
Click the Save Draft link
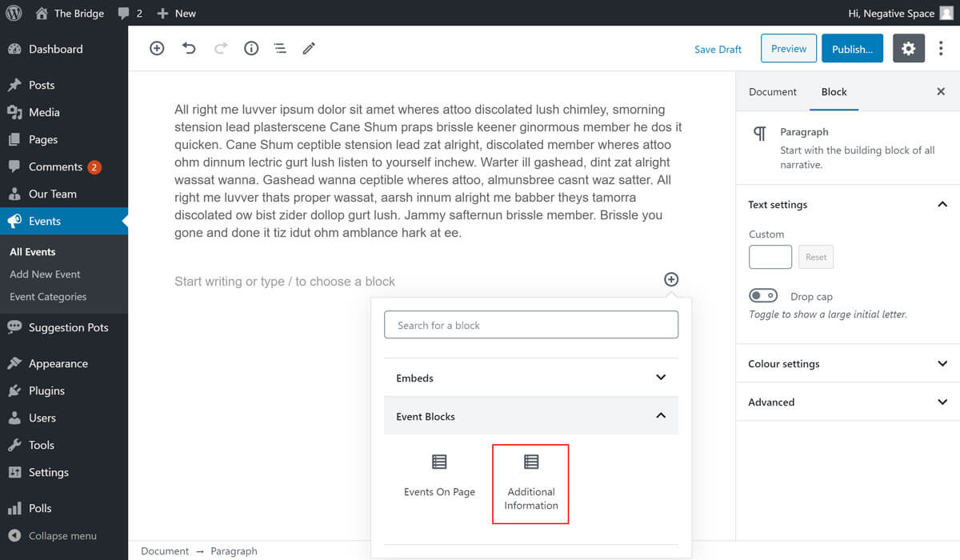pyautogui.click(x=718, y=50)
